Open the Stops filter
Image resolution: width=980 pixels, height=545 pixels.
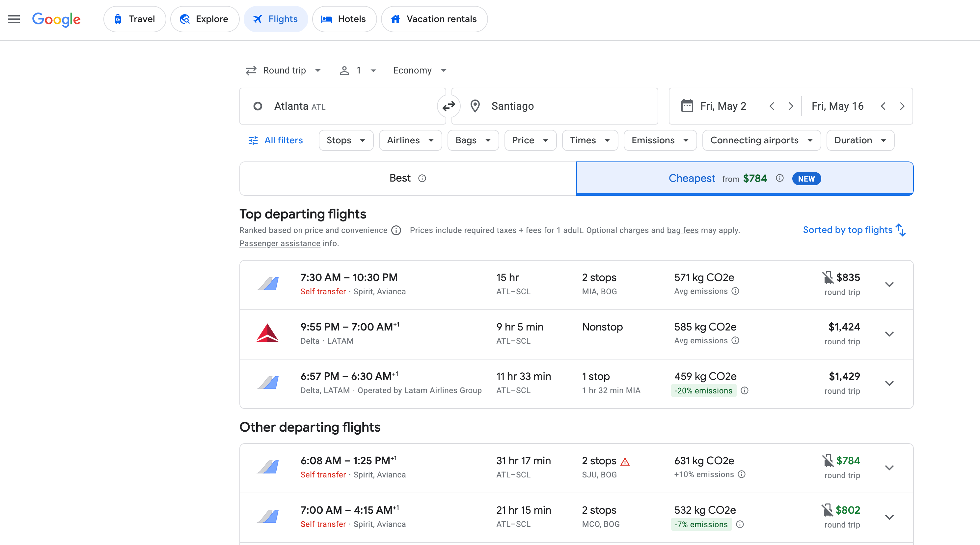coord(346,140)
